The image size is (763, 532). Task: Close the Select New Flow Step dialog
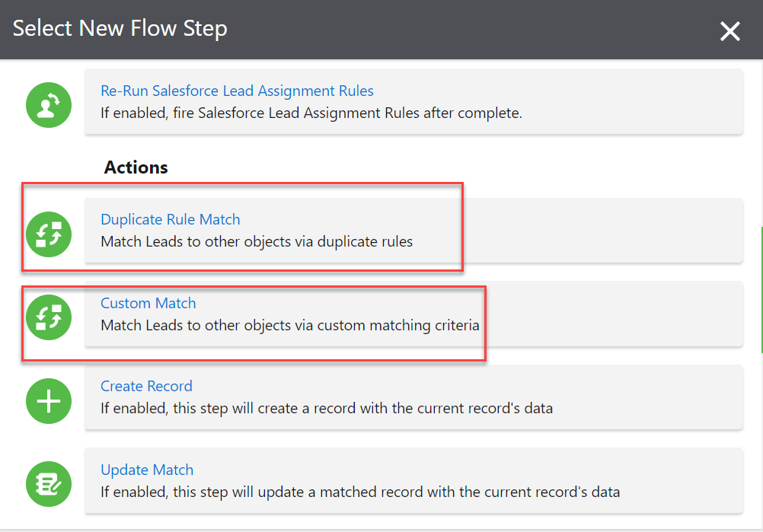click(x=729, y=31)
